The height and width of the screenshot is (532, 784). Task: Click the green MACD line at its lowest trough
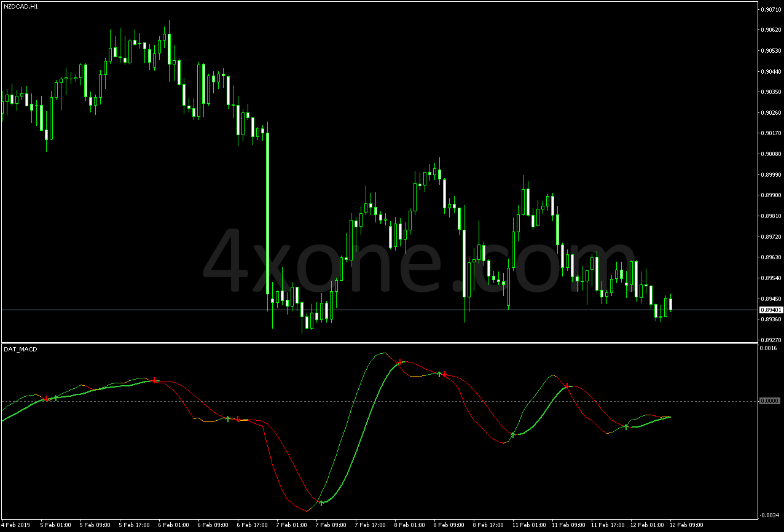324,503
